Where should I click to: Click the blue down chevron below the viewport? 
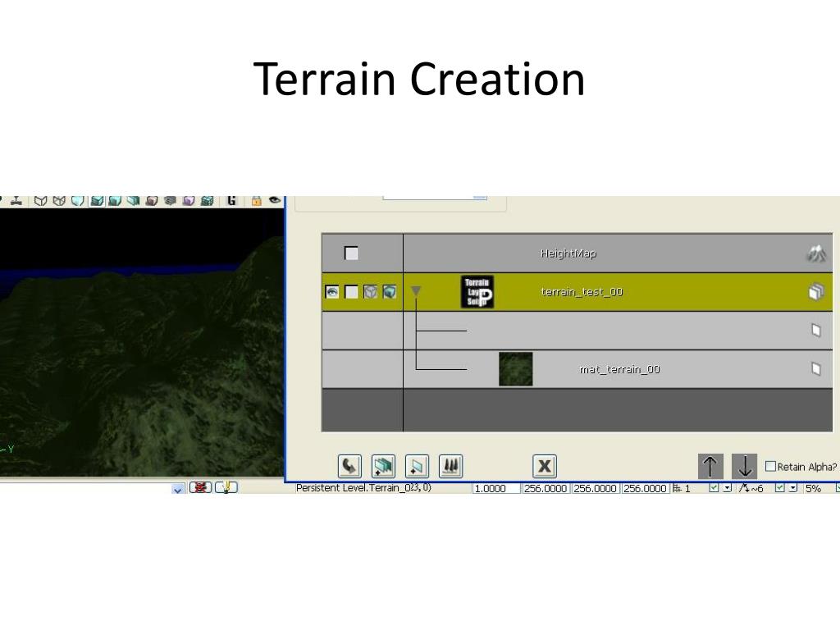click(x=177, y=489)
